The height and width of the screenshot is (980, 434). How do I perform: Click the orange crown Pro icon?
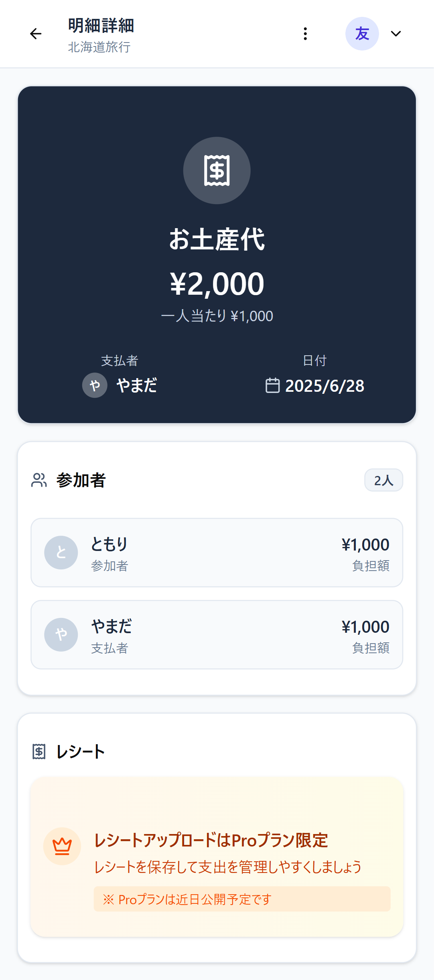[x=62, y=846]
